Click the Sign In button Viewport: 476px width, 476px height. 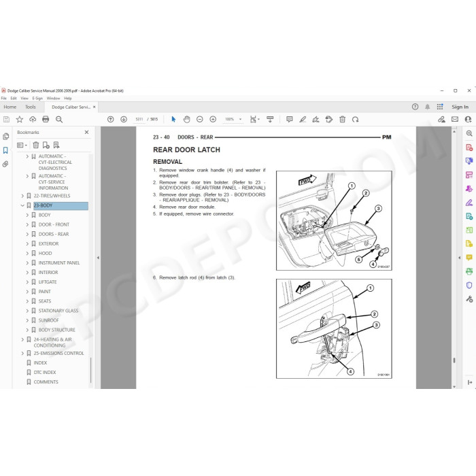tap(460, 107)
